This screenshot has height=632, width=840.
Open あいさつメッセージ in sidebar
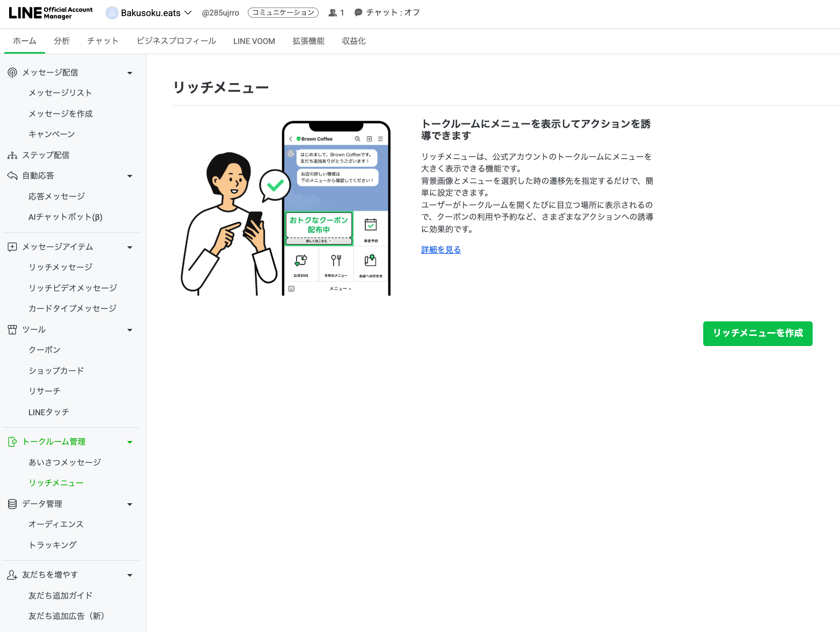point(65,462)
